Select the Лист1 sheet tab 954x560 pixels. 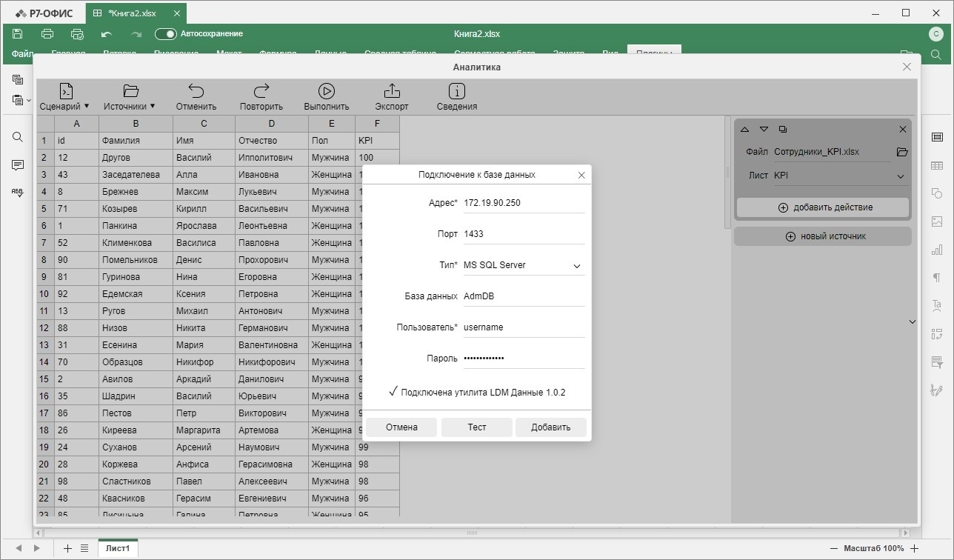(118, 548)
